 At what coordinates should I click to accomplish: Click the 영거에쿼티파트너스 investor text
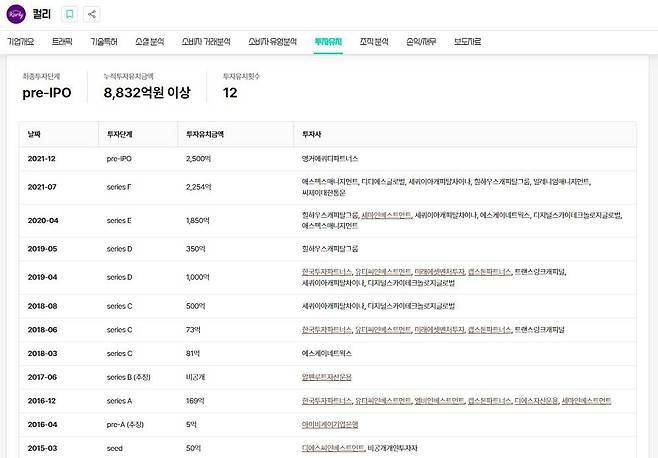pos(330,159)
